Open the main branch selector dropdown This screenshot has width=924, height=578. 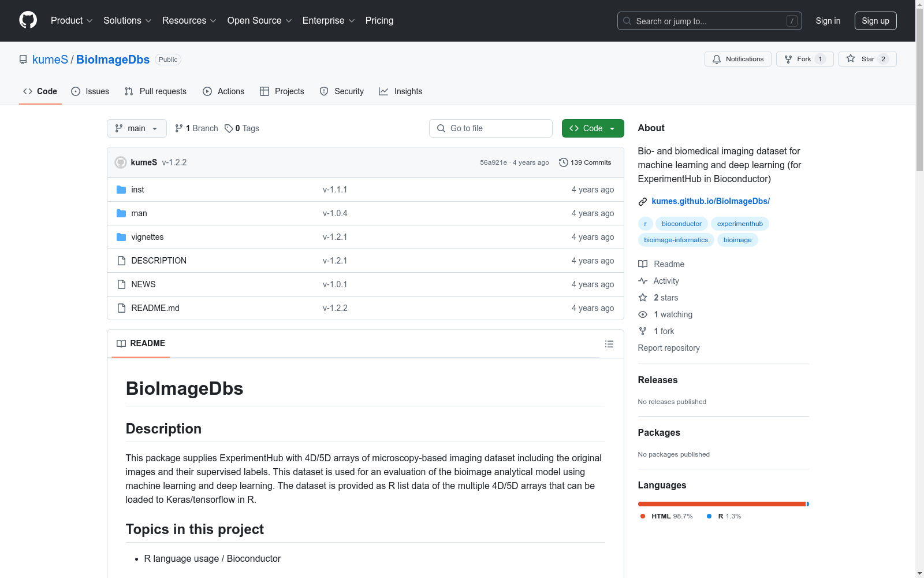click(x=137, y=128)
